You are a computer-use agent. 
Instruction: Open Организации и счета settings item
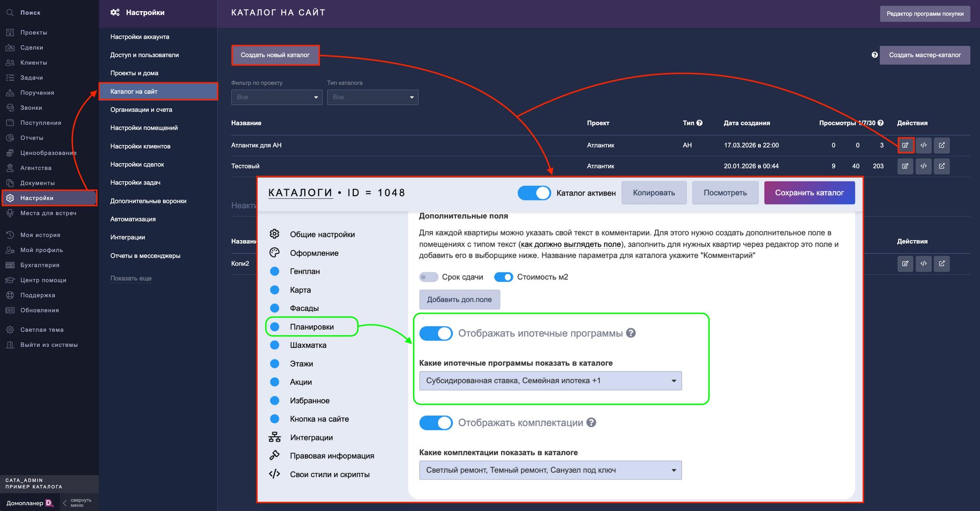141,110
